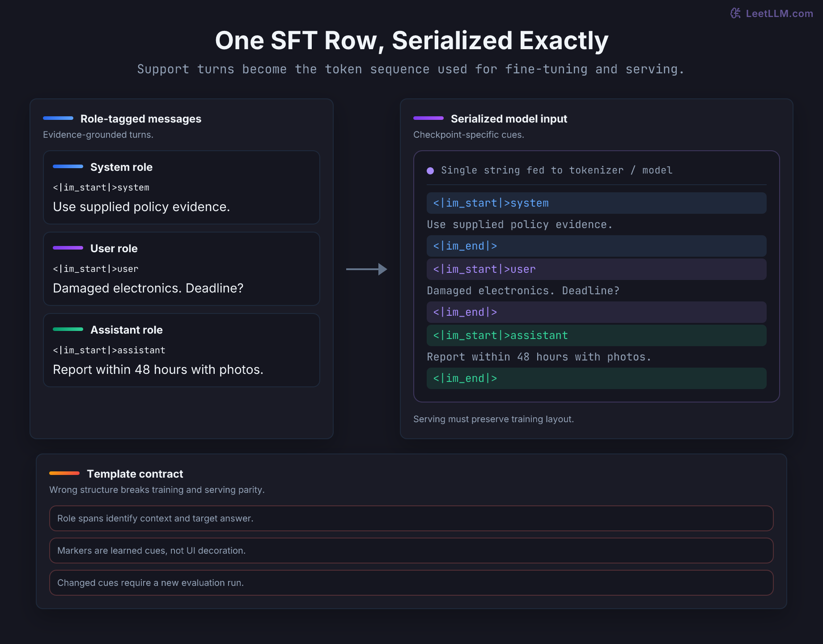Image resolution: width=823 pixels, height=644 pixels.
Task: Click monospace "Damaged electronics. Deadline?" in serialized input
Action: pyautogui.click(x=523, y=291)
